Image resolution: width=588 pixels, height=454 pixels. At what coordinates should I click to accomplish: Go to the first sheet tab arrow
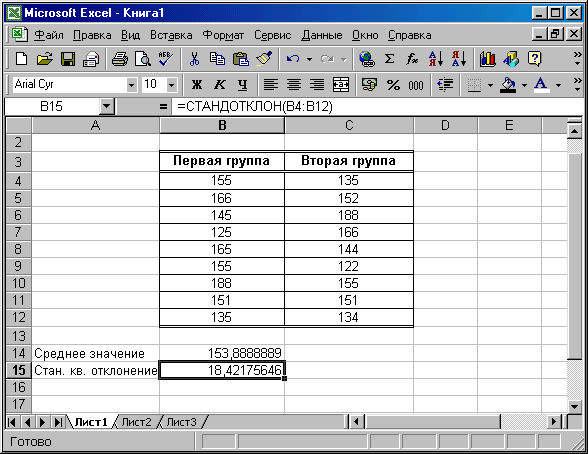tap(12, 422)
